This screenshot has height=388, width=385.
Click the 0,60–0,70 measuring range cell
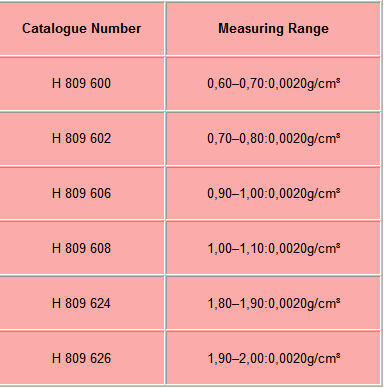point(273,83)
